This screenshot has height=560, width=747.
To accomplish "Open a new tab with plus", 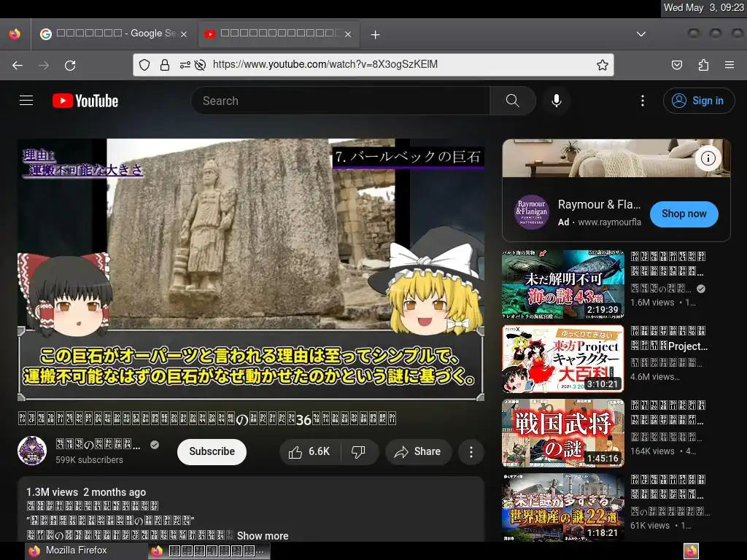I will click(376, 34).
